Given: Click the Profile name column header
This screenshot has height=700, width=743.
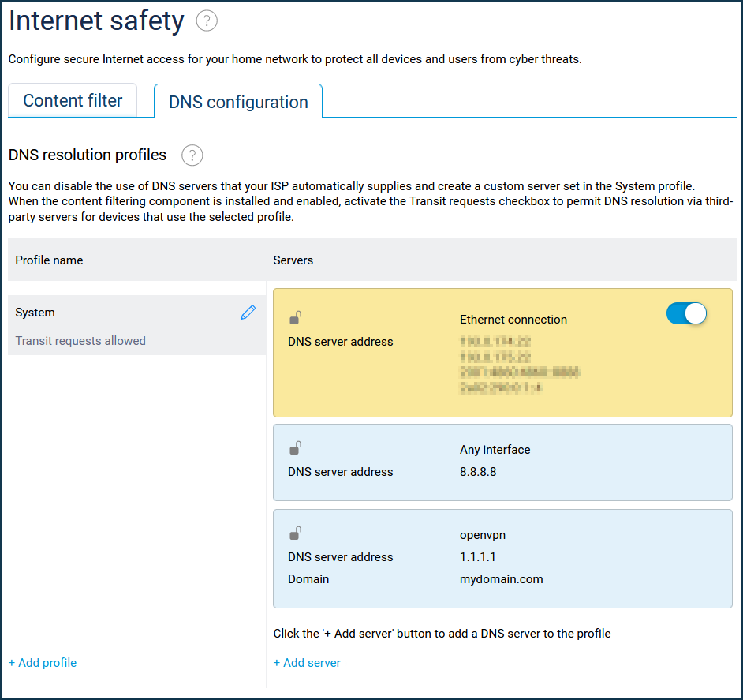Looking at the screenshot, I should 49,260.
